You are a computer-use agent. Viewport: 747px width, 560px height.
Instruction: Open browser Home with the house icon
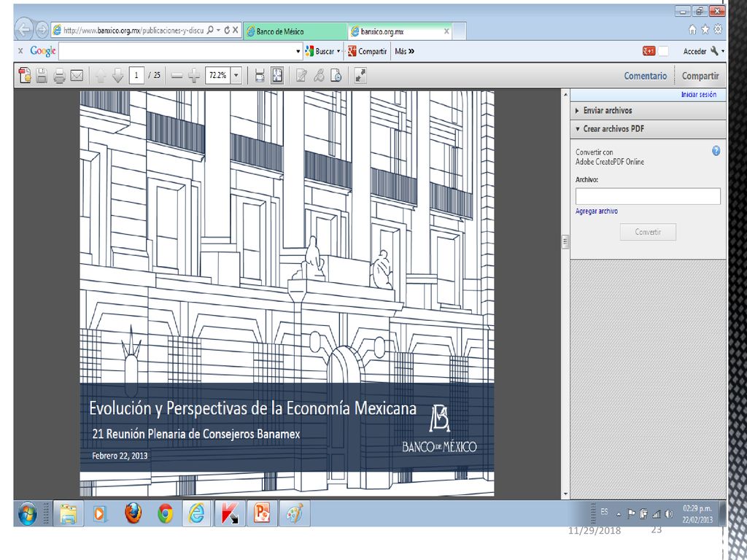click(693, 29)
